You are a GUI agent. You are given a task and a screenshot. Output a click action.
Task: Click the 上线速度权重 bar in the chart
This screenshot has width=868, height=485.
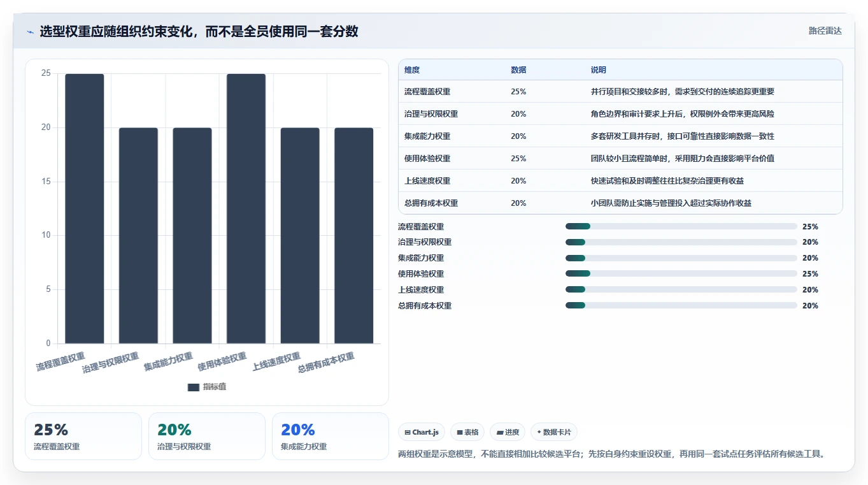point(300,236)
